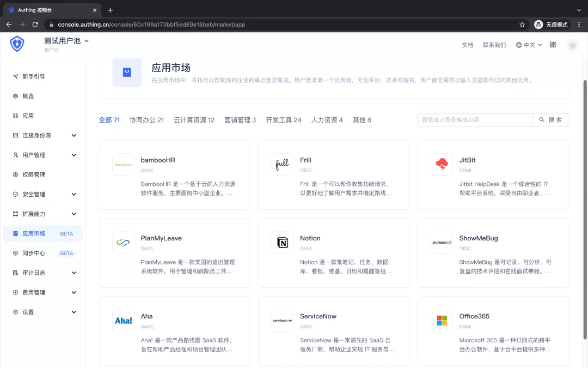Click the 扩展能力 sidebar icon
Viewport: 588px width, 368px height.
click(15, 214)
